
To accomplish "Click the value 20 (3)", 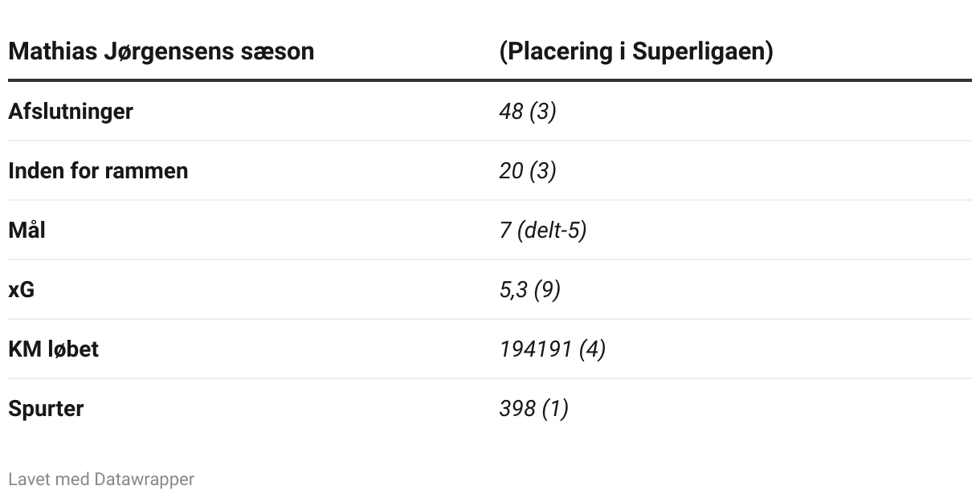I will 528,171.
